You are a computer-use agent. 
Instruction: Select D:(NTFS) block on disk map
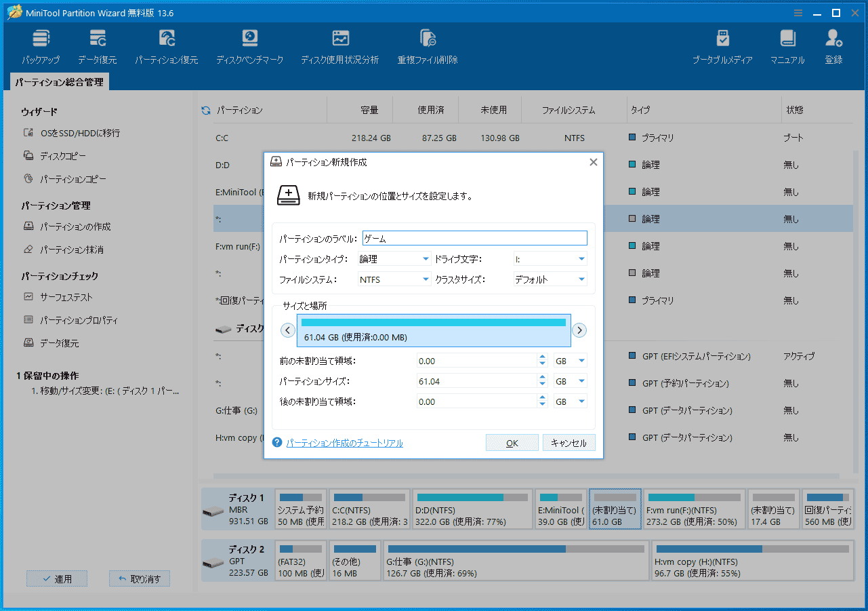472,509
